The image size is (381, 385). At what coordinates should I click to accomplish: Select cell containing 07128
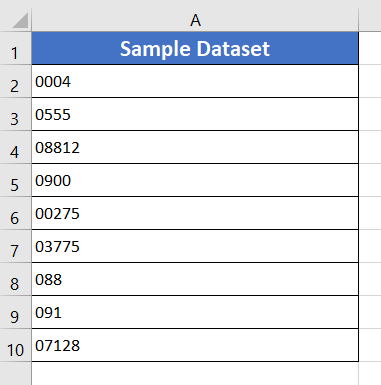(195, 345)
